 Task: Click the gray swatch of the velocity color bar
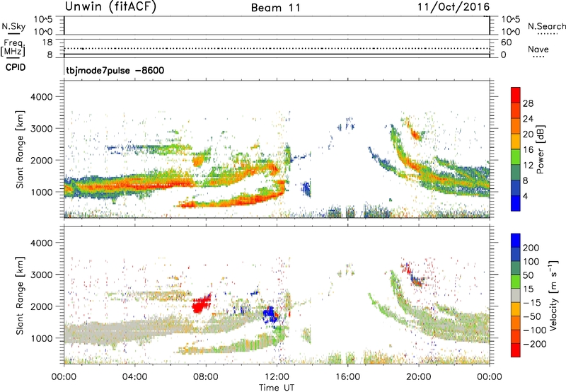click(516, 296)
